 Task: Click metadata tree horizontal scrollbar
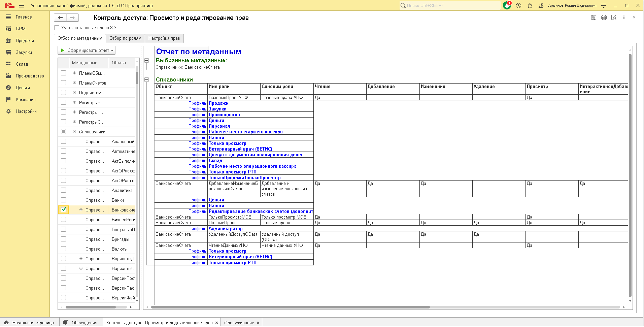click(x=91, y=307)
